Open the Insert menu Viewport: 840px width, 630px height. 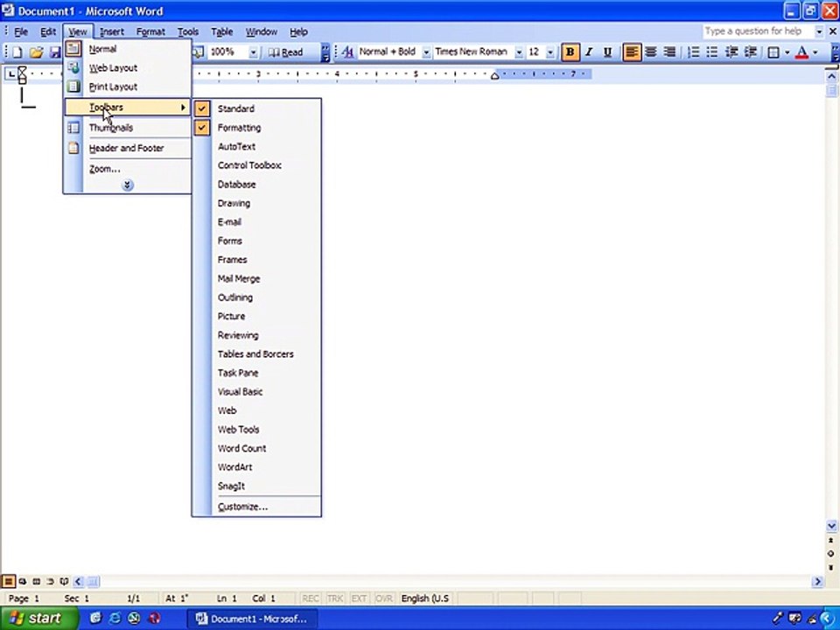111,31
